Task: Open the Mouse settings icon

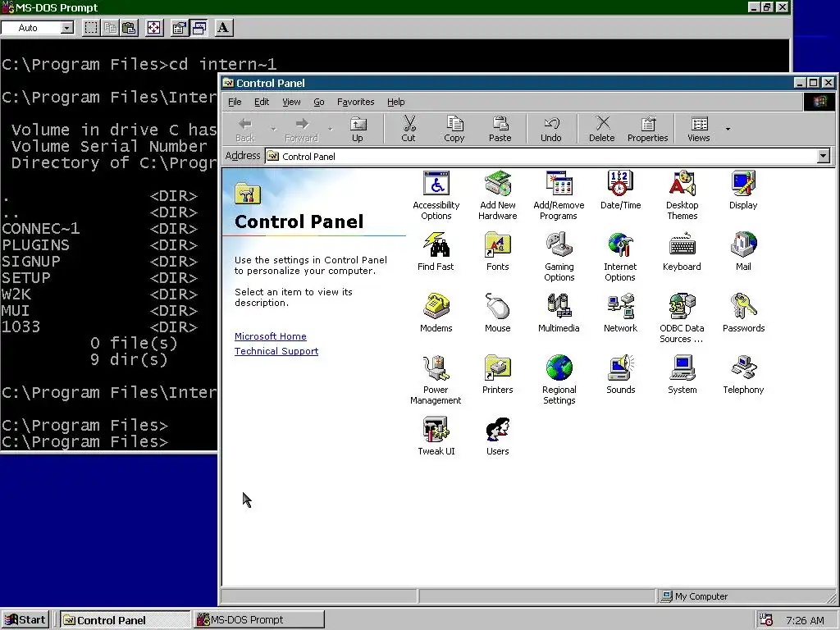Action: [x=498, y=313]
